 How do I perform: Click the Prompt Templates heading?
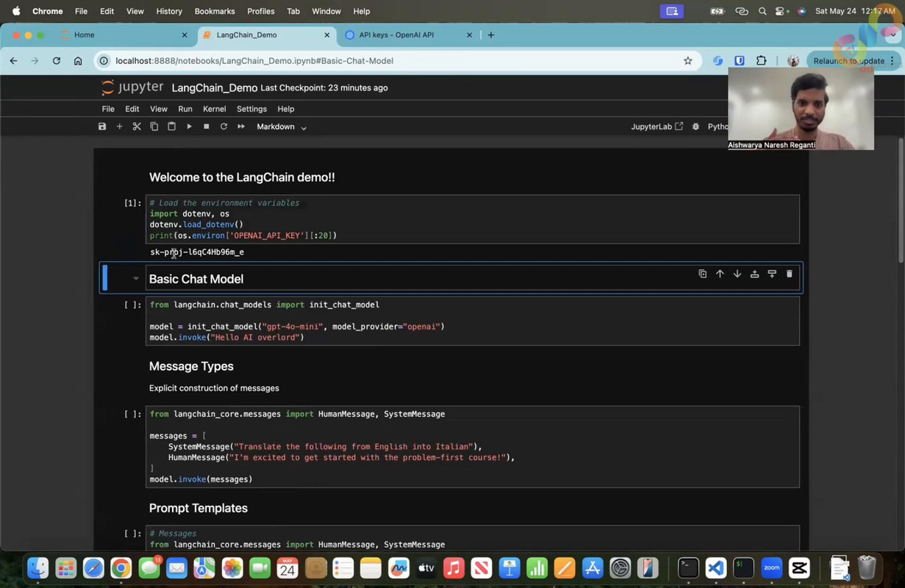198,508
